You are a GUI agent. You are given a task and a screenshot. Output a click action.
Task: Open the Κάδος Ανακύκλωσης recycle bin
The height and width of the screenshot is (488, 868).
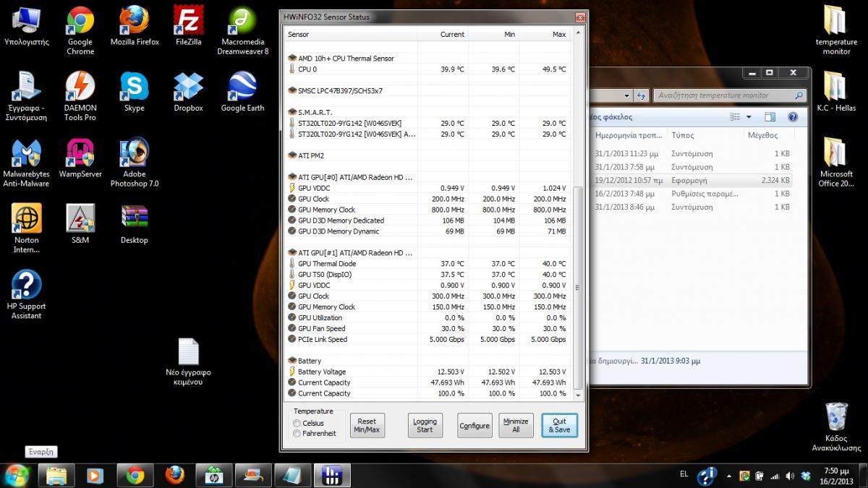pyautogui.click(x=835, y=427)
